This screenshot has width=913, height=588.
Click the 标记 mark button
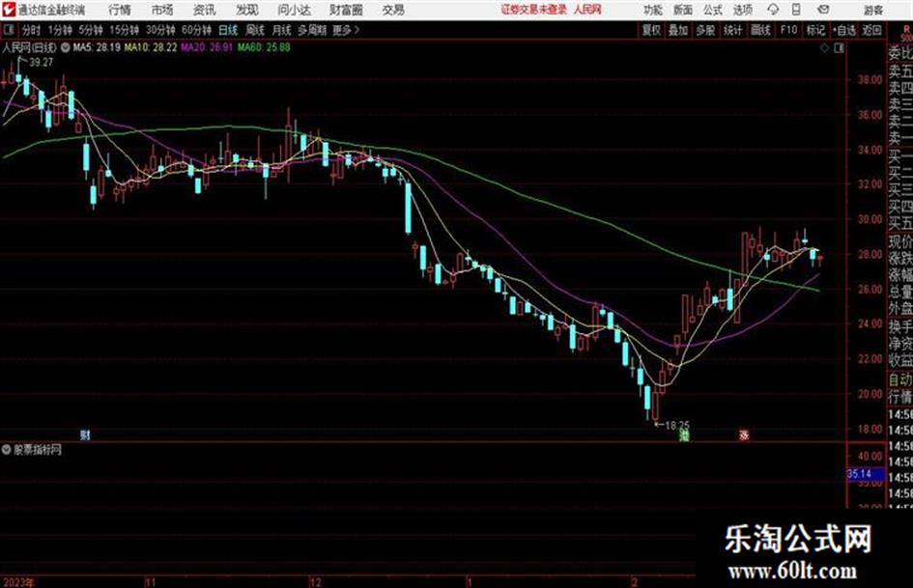[815, 30]
